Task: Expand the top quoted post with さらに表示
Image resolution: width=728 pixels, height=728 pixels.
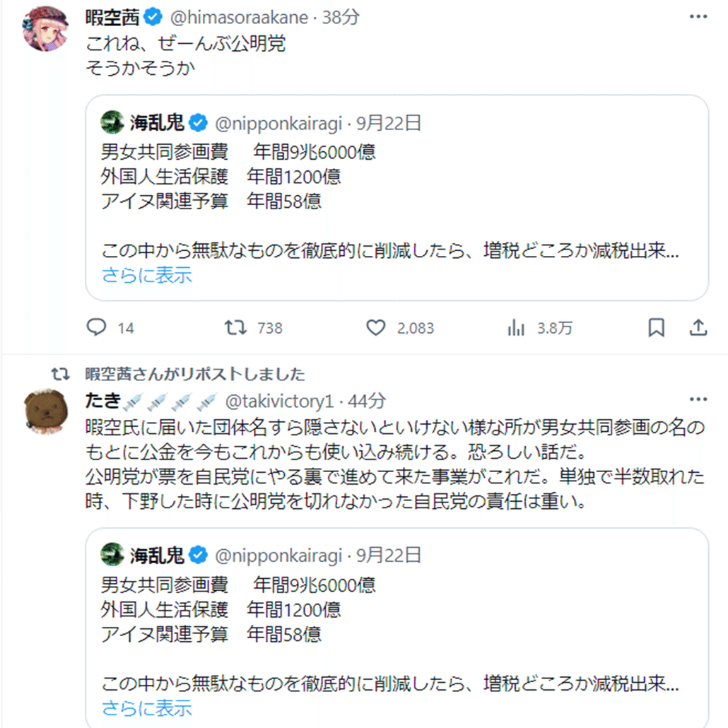Action: (x=147, y=276)
